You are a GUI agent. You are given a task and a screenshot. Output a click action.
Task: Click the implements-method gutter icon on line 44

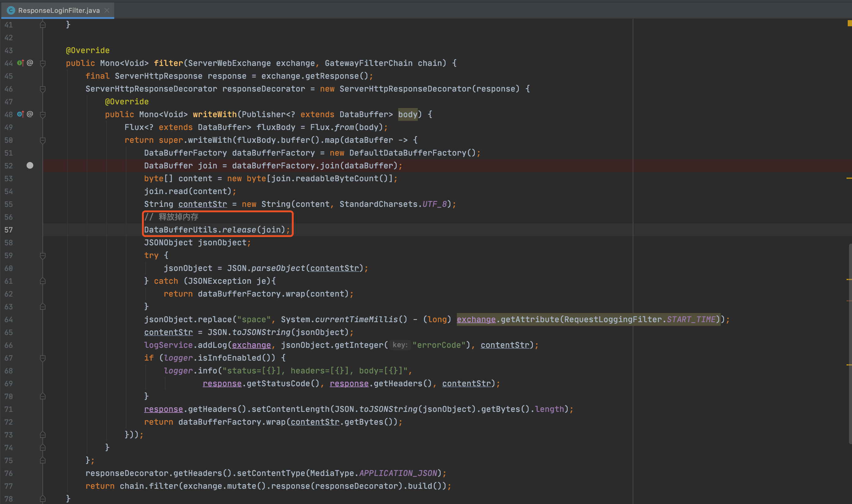(x=20, y=63)
